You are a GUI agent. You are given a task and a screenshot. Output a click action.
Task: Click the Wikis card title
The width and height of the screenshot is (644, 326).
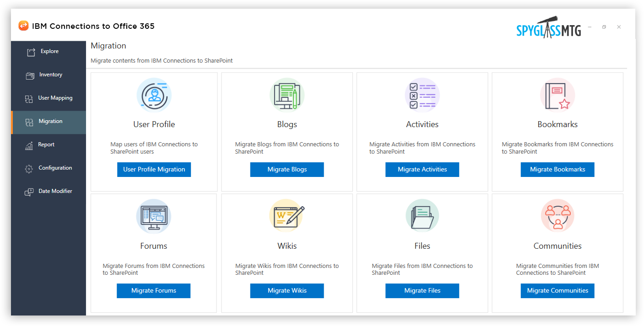tap(287, 246)
